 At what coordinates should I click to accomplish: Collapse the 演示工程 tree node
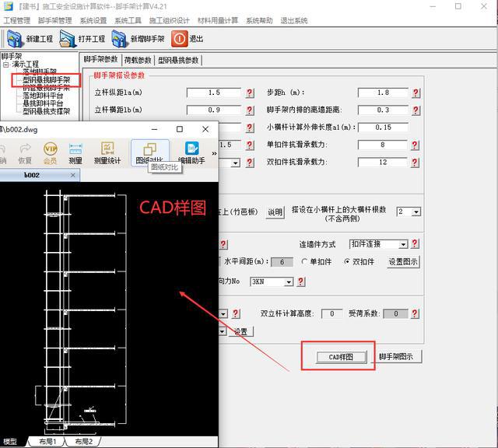5,65
